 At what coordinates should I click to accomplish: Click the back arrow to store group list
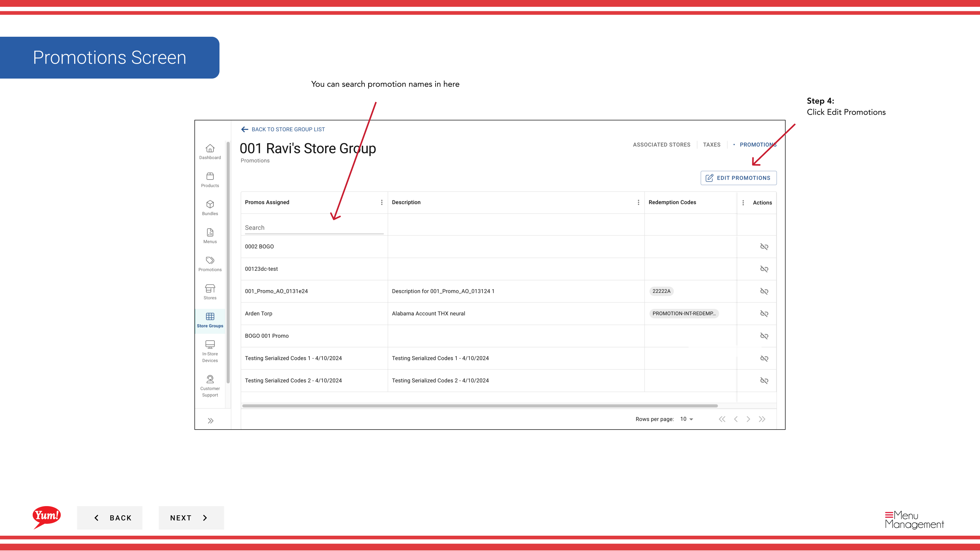point(245,129)
